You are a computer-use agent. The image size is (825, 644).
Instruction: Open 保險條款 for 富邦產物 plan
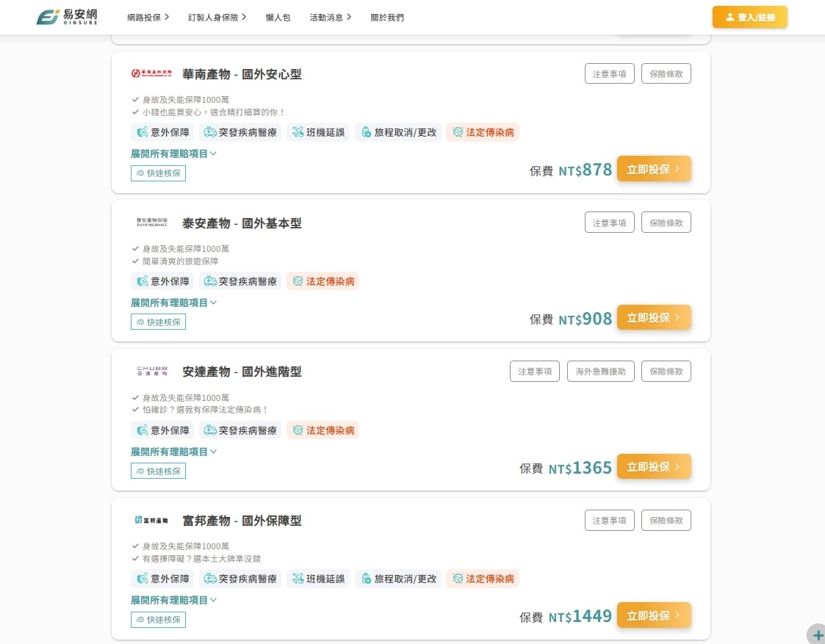(666, 520)
